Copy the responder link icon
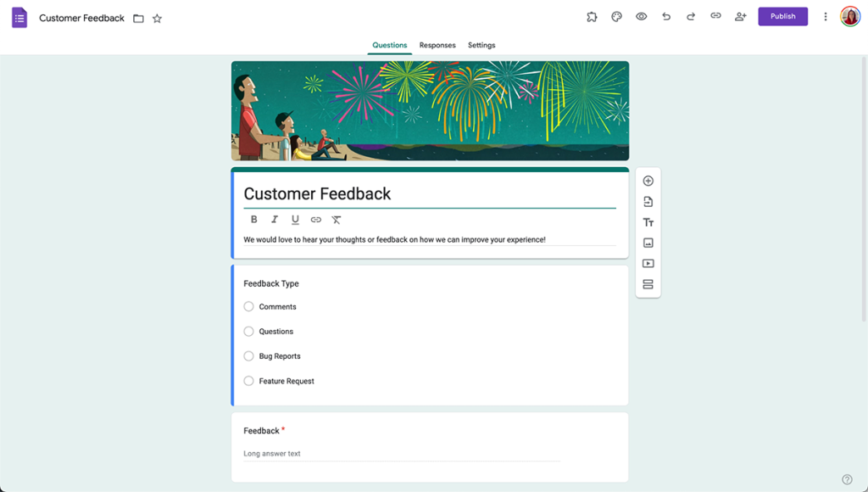Image resolution: width=868 pixels, height=492 pixels. (x=716, y=16)
